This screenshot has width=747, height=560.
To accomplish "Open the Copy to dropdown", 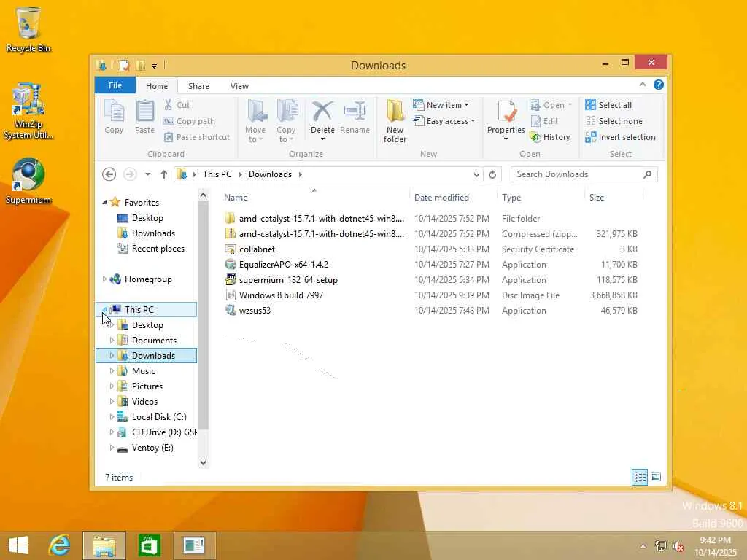I will coord(286,122).
